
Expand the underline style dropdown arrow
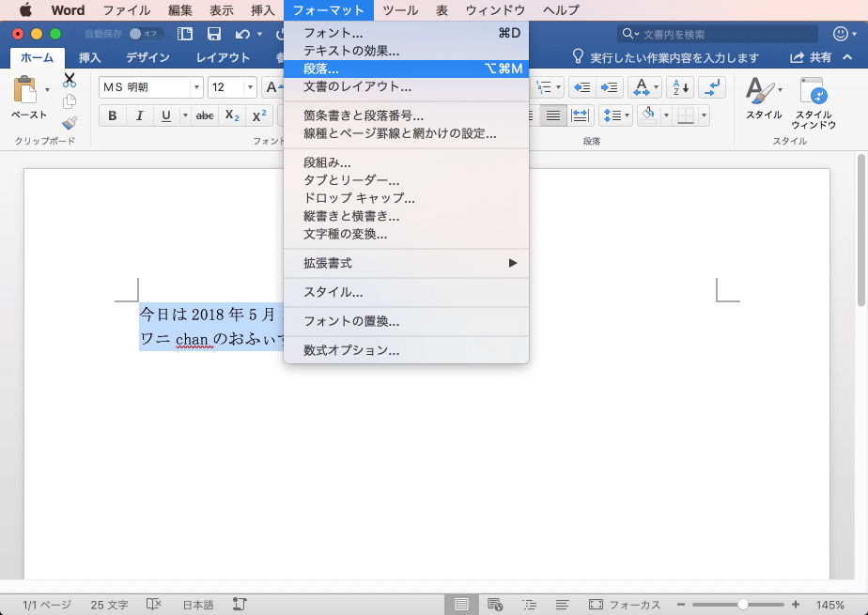point(185,115)
